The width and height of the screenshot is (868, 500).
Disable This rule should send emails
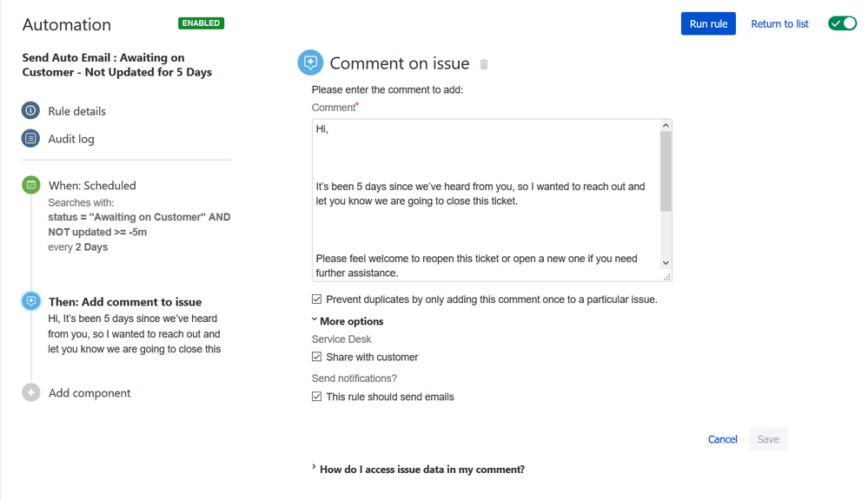point(316,397)
